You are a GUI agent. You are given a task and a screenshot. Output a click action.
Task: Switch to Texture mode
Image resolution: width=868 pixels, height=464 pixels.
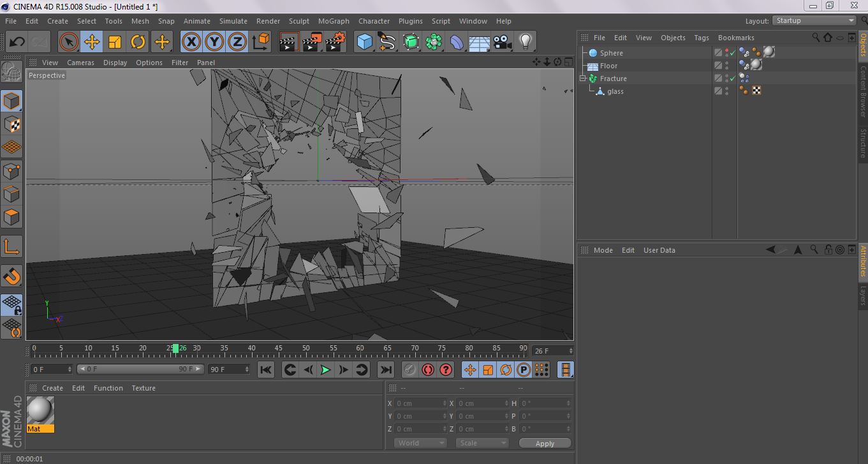12,124
